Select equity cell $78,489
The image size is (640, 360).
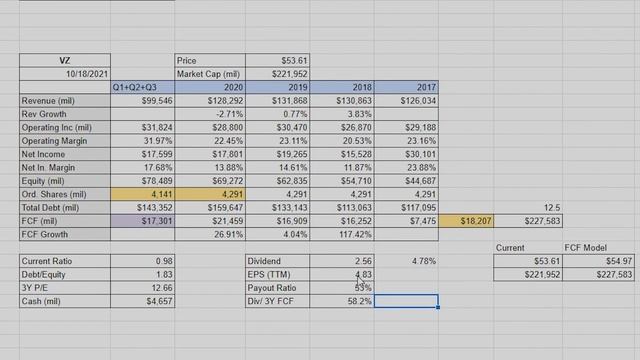[x=142, y=181]
